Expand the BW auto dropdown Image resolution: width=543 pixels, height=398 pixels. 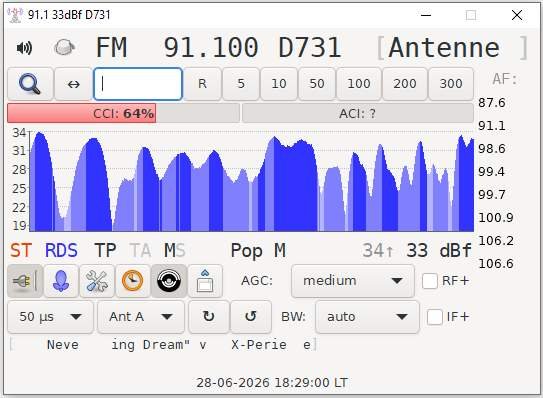click(x=367, y=317)
